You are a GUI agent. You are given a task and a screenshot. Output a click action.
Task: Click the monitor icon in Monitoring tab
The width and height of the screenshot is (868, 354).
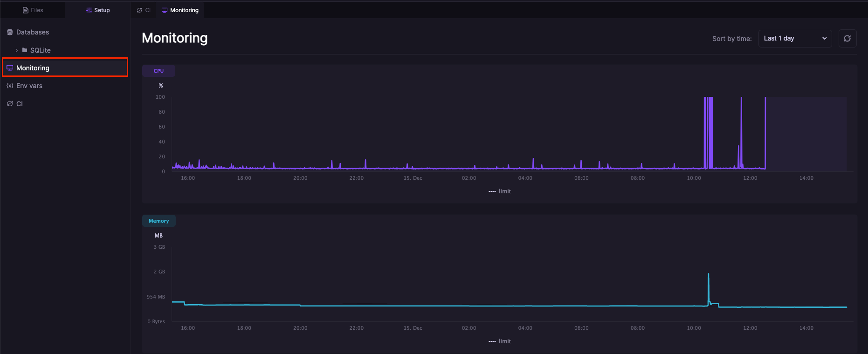(x=165, y=10)
